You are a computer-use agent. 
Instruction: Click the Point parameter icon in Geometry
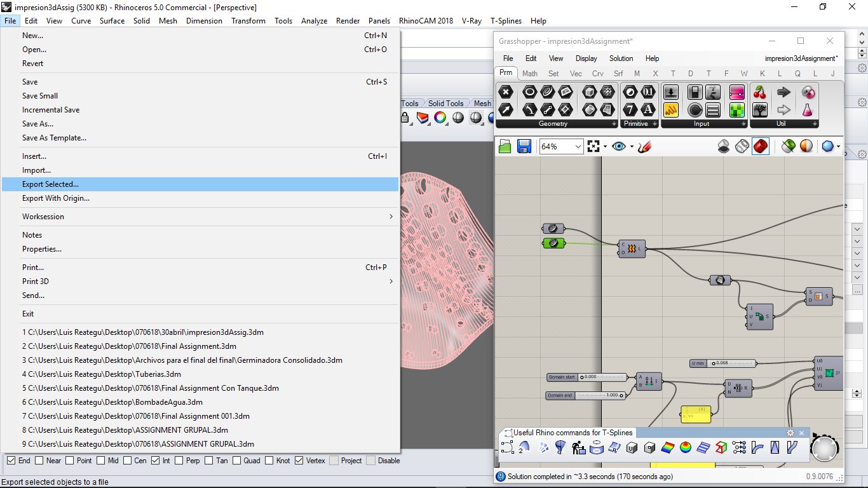pyautogui.click(x=506, y=92)
